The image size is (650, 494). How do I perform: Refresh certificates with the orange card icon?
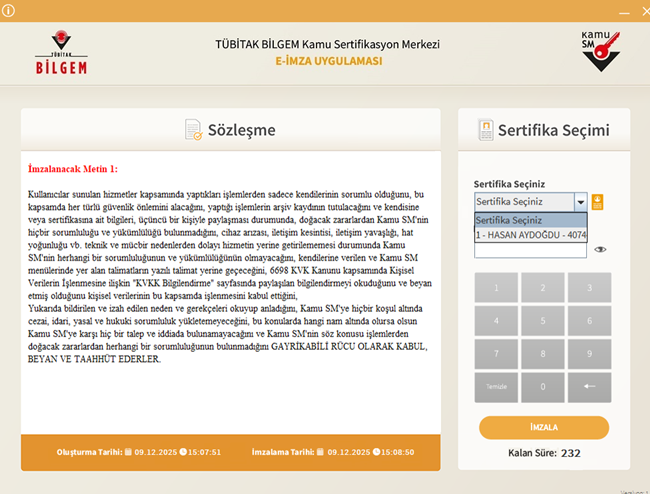coord(597,202)
